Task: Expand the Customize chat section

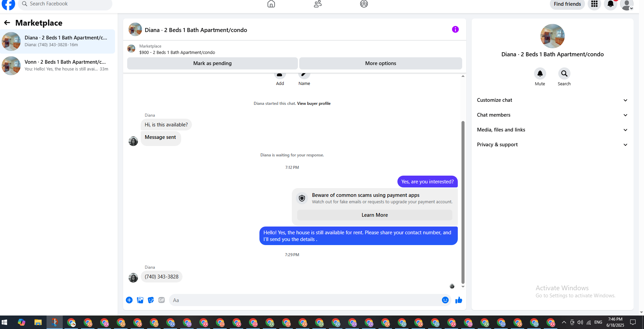Action: pos(552,100)
